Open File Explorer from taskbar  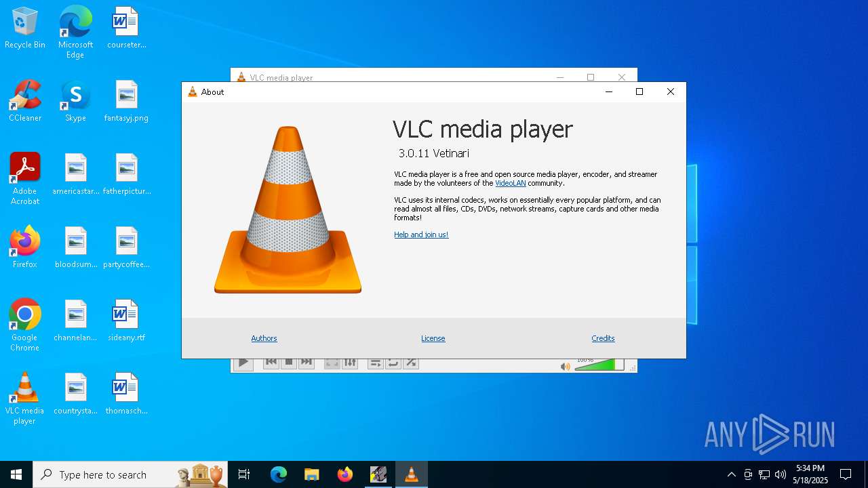pyautogui.click(x=312, y=474)
